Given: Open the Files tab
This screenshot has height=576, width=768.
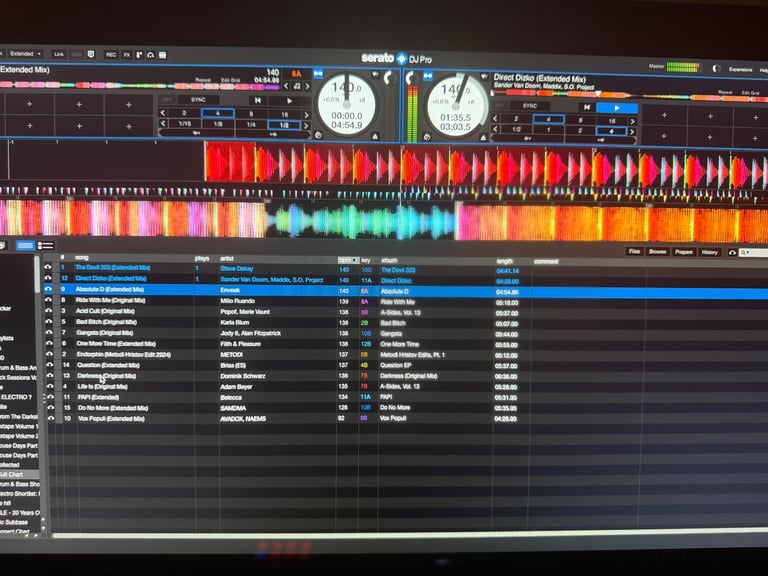Looking at the screenshot, I should pos(634,252).
